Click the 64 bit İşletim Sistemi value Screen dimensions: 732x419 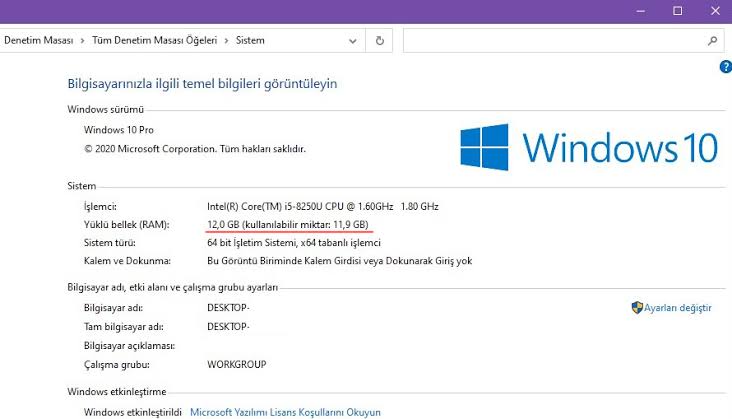(x=294, y=243)
